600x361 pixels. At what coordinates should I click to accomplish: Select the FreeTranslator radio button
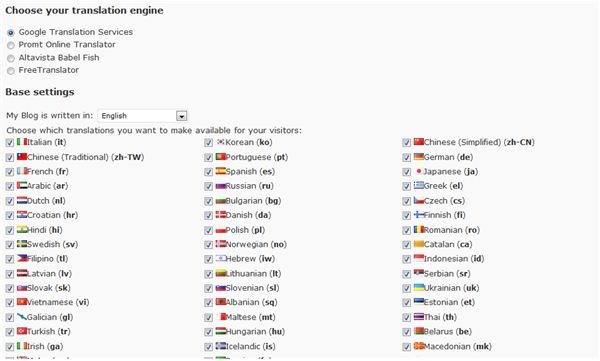tap(11, 71)
